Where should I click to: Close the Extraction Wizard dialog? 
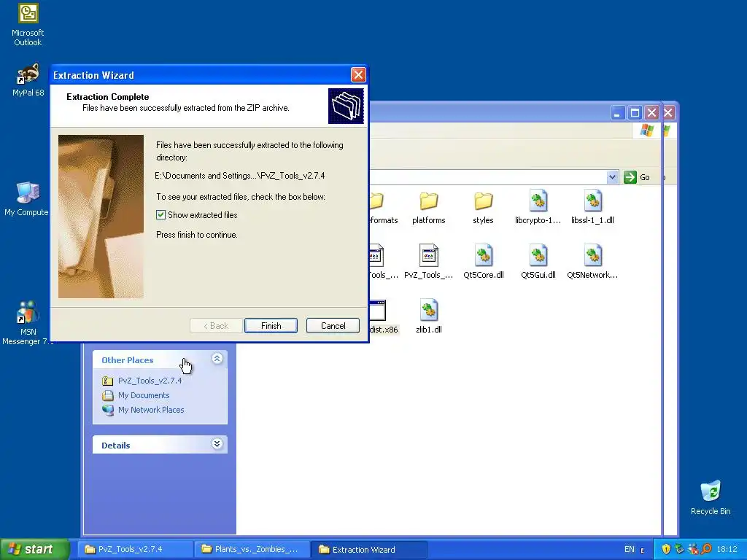(358, 75)
